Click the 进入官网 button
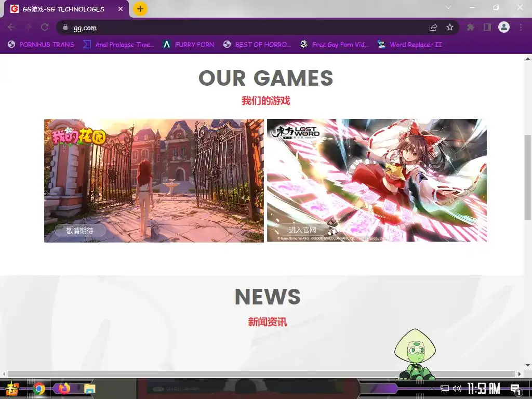The height and width of the screenshot is (399, 532). tap(303, 230)
